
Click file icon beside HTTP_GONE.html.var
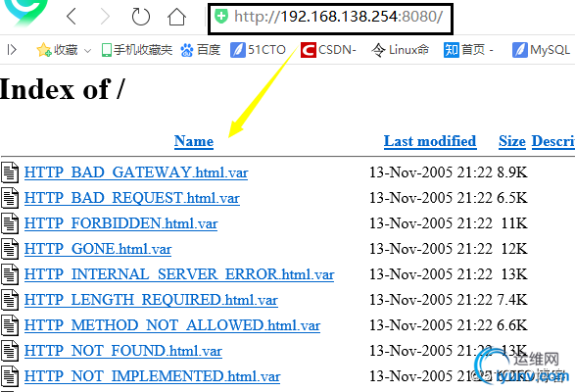tap(10, 249)
